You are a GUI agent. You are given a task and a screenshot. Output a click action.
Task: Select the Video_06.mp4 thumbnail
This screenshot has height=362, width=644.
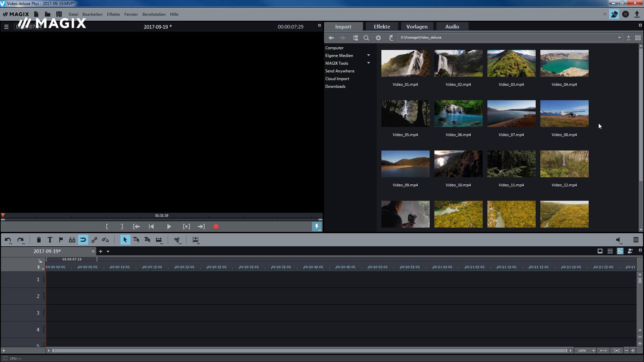pyautogui.click(x=458, y=114)
